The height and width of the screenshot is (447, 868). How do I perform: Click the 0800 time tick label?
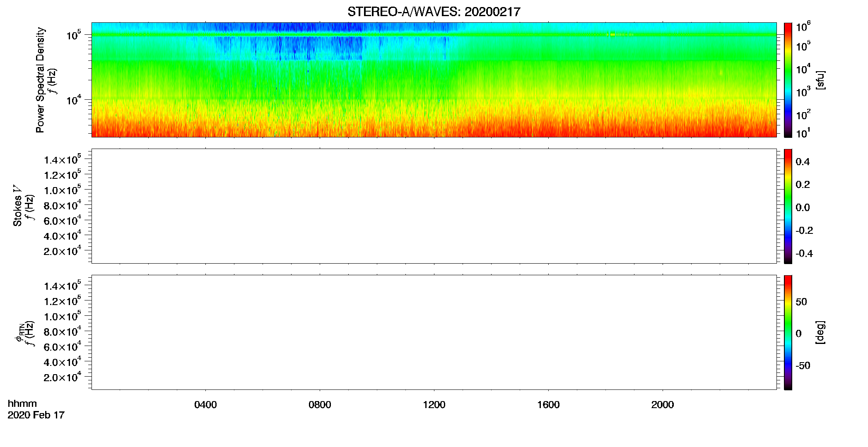tap(320, 405)
